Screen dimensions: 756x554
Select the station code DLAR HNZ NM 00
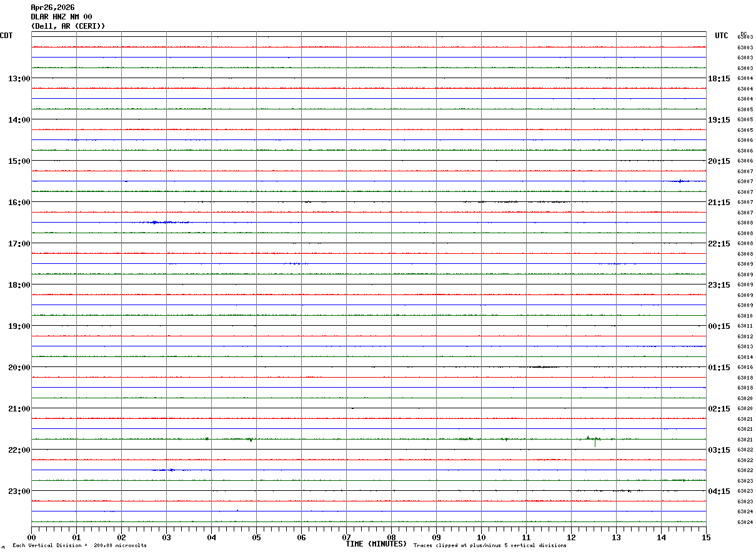(x=61, y=17)
